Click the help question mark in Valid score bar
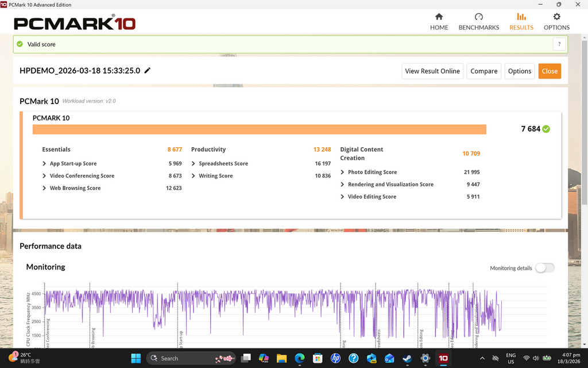Viewport: 588px width, 368px height. point(559,44)
